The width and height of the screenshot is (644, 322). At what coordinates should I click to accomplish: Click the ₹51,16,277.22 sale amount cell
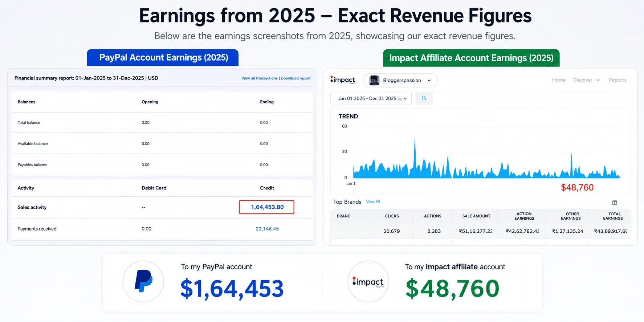[476, 231]
